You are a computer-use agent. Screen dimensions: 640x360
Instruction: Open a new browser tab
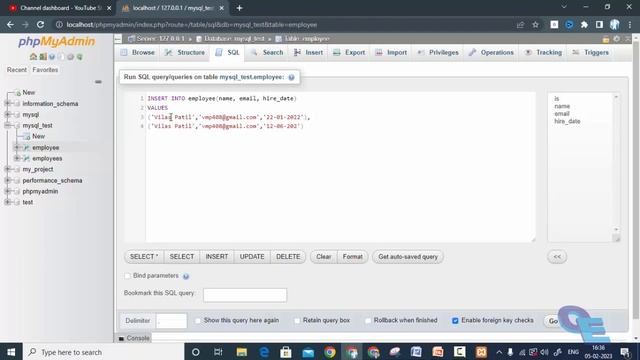tap(240, 8)
